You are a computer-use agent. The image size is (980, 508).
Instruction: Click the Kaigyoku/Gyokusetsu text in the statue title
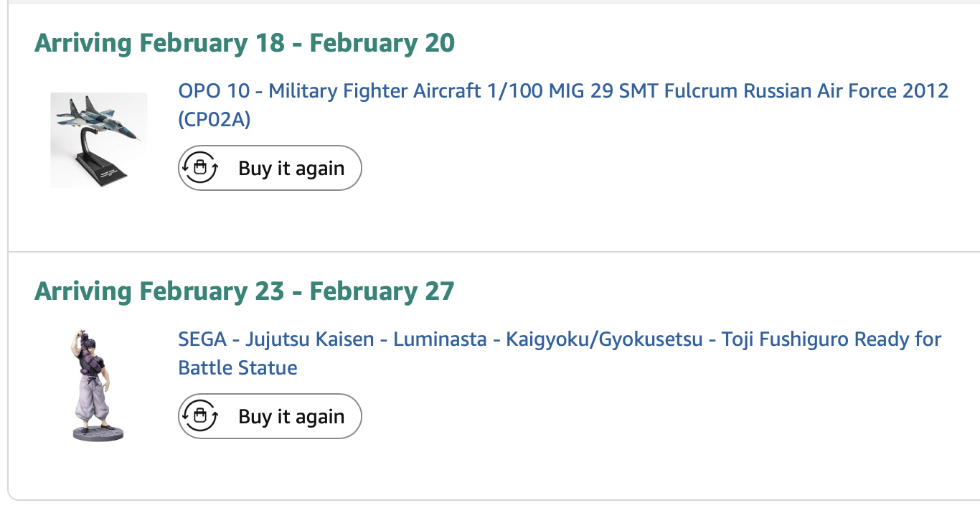pyautogui.click(x=604, y=339)
